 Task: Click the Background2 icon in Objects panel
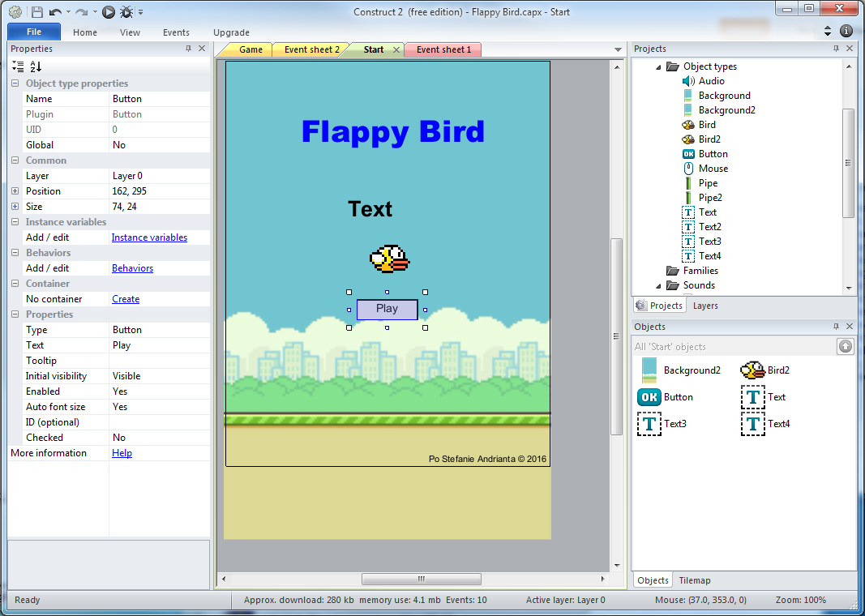click(x=649, y=370)
